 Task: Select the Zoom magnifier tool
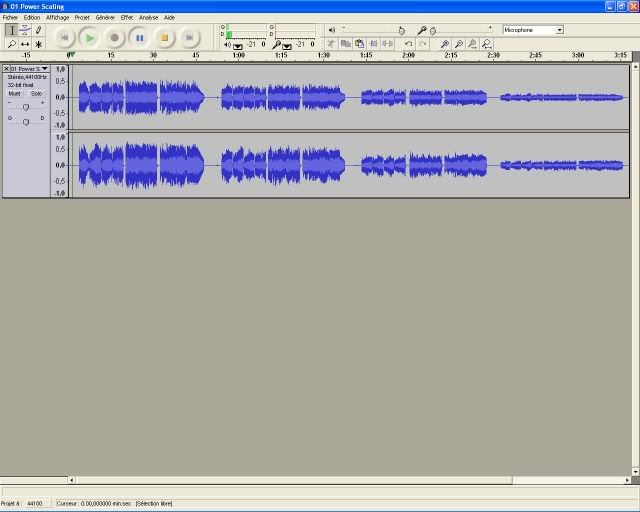tap(11, 44)
